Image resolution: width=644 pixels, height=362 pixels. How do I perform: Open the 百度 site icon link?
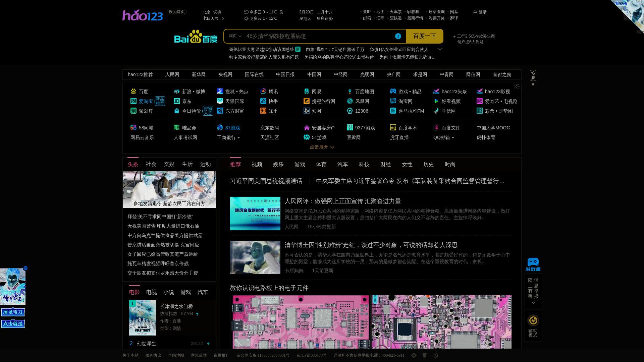coord(133,92)
